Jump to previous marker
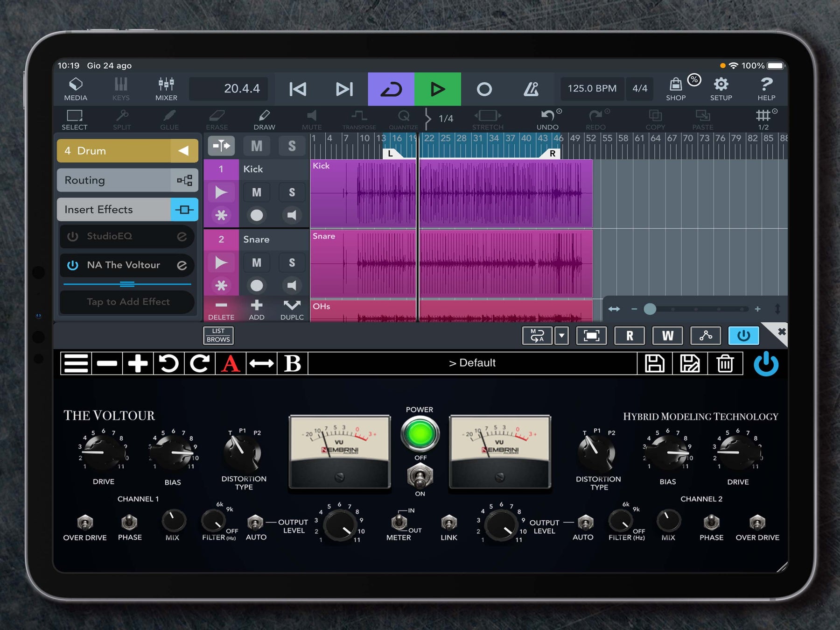Viewport: 840px width, 630px height. click(x=298, y=89)
